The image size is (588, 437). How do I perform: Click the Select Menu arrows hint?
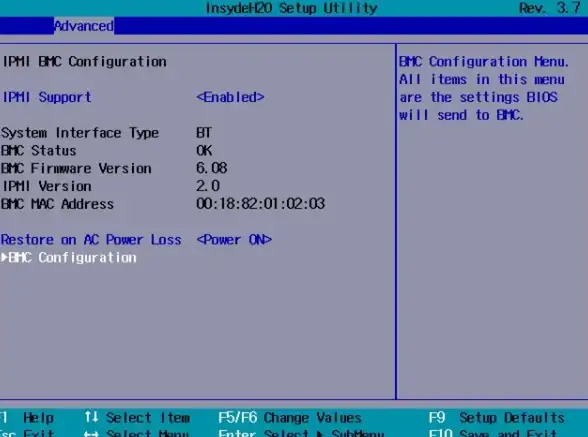(x=136, y=433)
